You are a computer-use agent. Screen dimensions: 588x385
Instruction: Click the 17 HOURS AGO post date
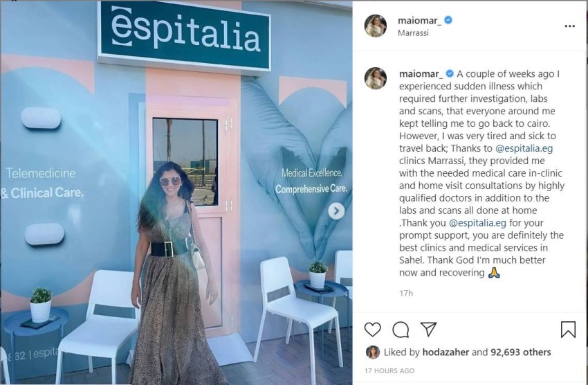tap(389, 370)
